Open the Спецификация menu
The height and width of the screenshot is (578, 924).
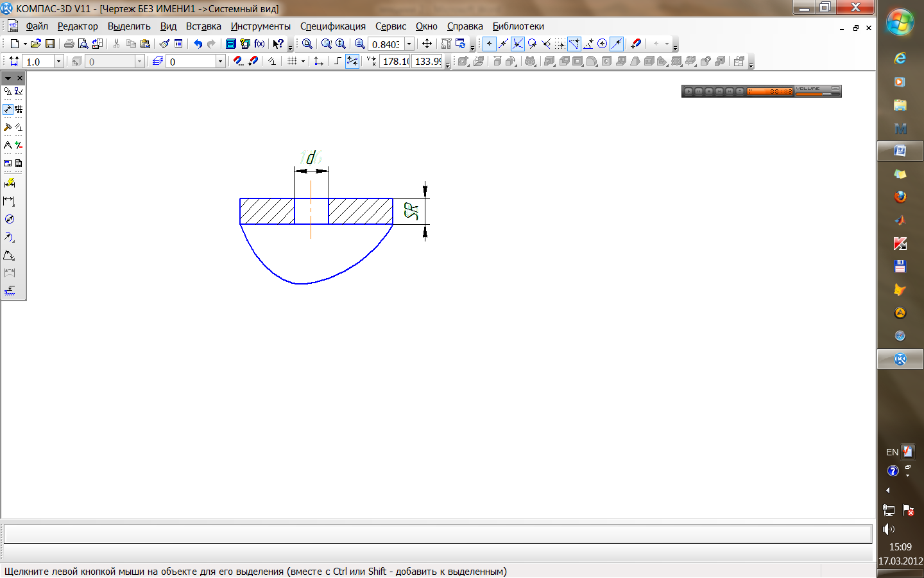(x=332, y=26)
